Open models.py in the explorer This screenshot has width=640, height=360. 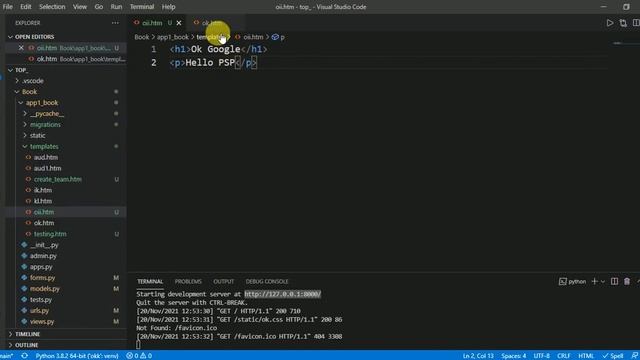[x=44, y=289]
